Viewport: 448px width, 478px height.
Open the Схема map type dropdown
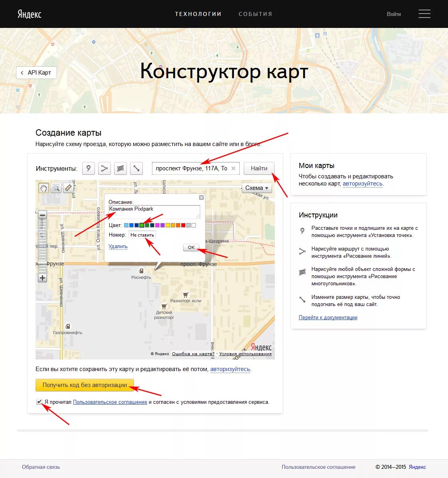tap(257, 188)
